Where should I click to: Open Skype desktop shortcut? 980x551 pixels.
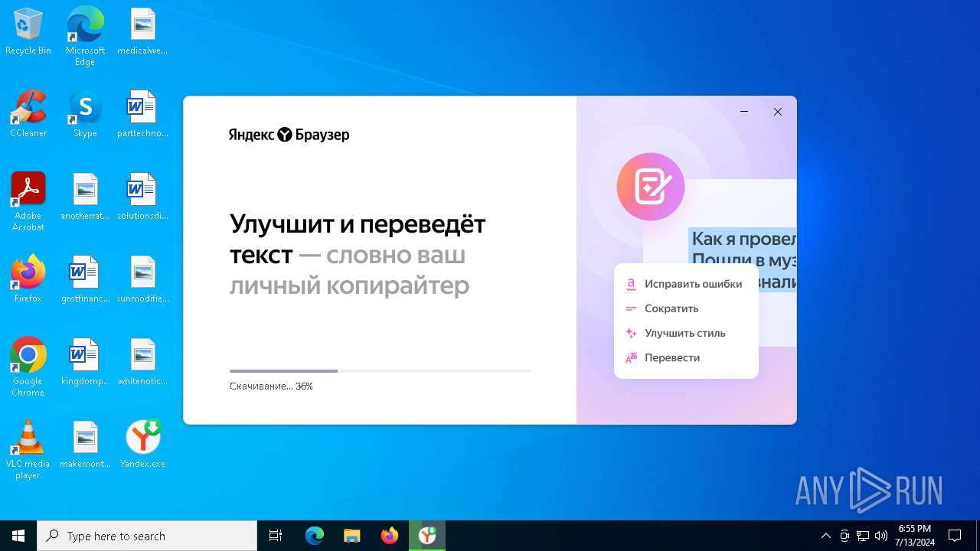pos(85,114)
